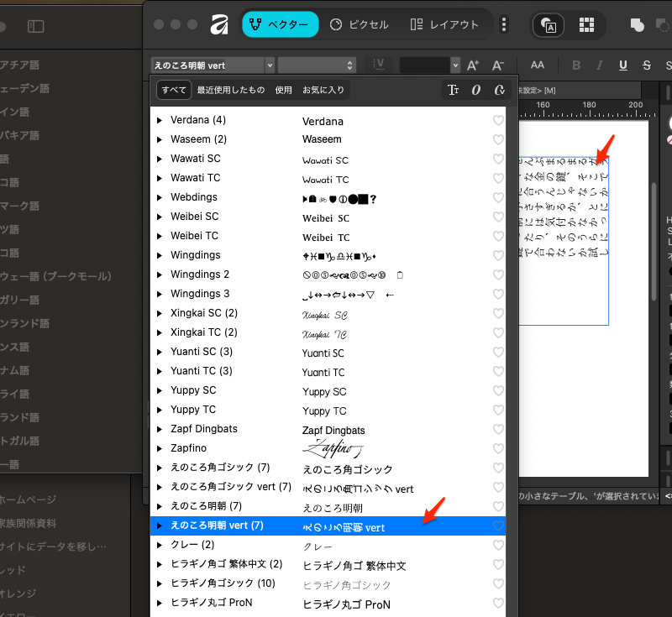Viewport: 672px width, 617px height.
Task: Toggle underline formatting
Action: tap(622, 65)
